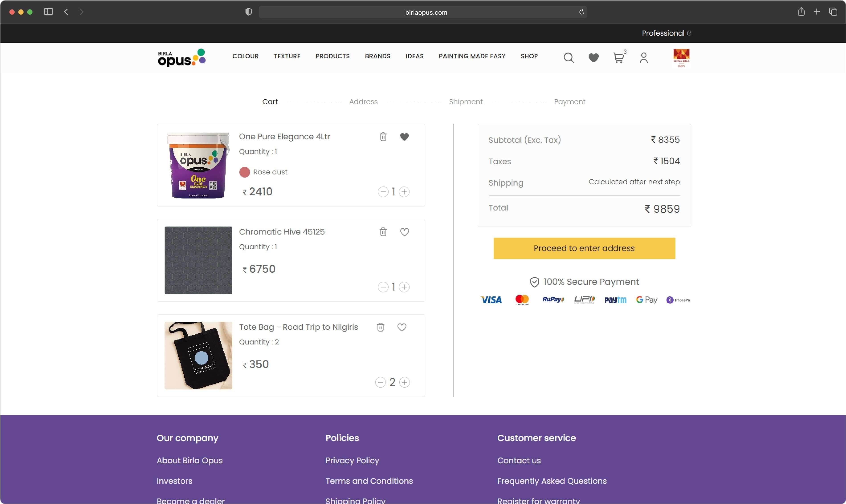Unfavorite One Pure Elegance heart
The image size is (846, 504).
pyautogui.click(x=404, y=137)
